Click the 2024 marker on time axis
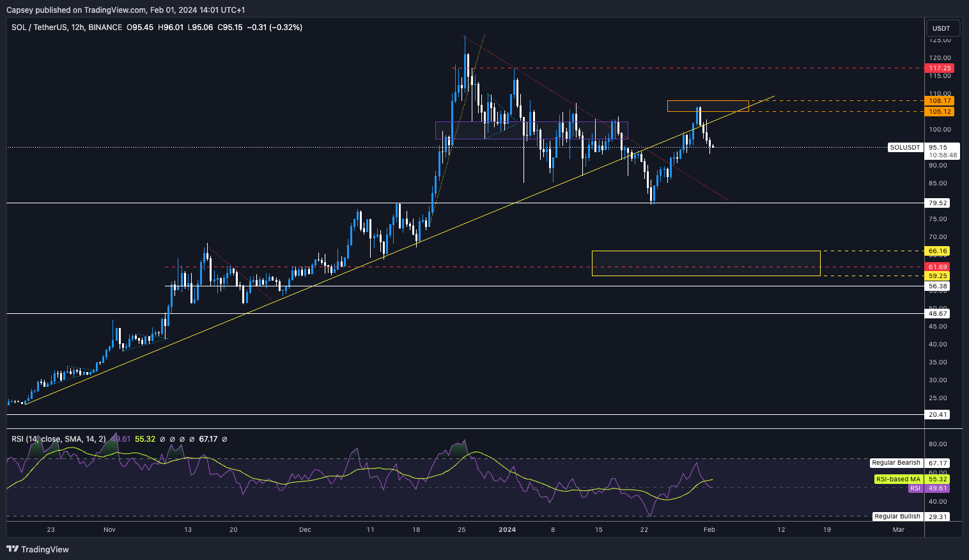The image size is (969, 560). pyautogui.click(x=507, y=529)
